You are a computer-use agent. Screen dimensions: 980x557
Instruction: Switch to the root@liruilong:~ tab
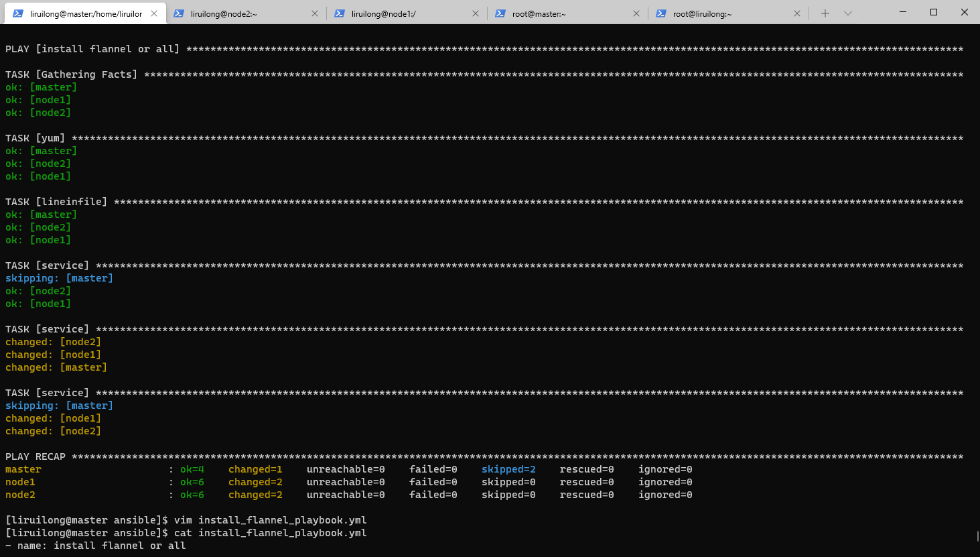tap(729, 13)
